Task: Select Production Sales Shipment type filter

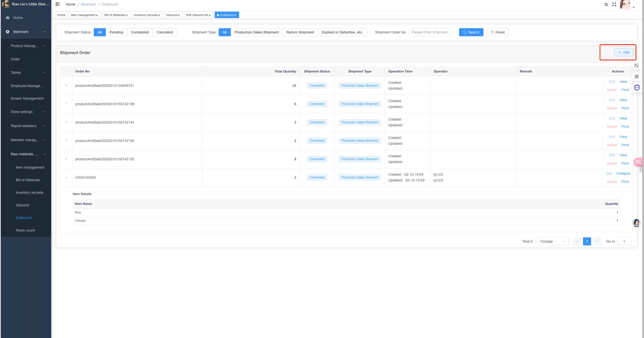Action: [256, 32]
